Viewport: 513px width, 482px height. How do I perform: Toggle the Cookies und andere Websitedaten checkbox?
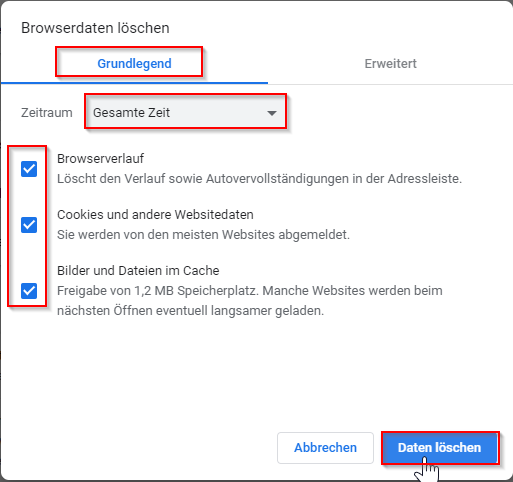29,225
